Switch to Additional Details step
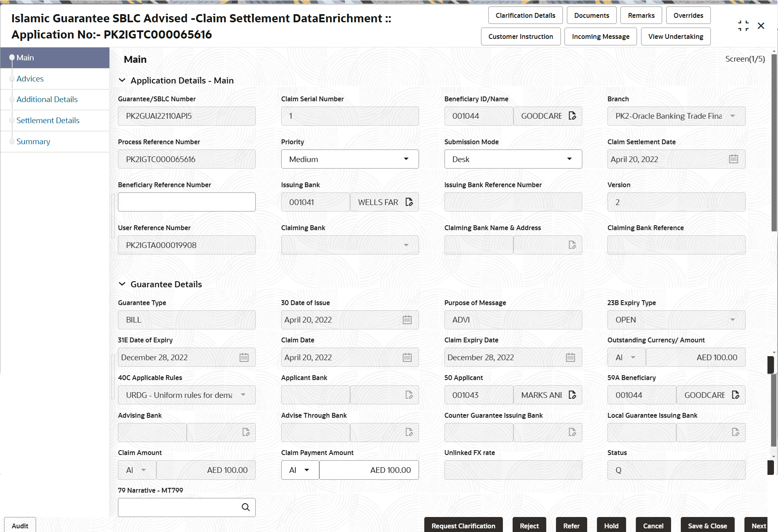This screenshot has width=778, height=532. [x=47, y=99]
